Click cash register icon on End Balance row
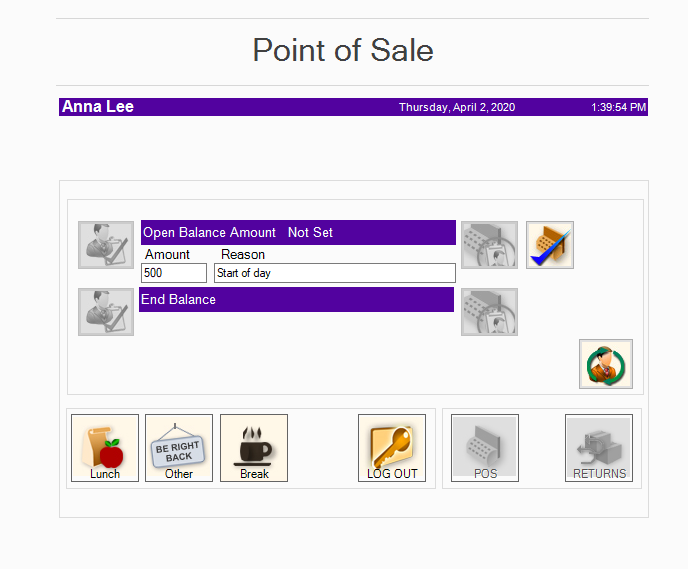 pyautogui.click(x=489, y=312)
